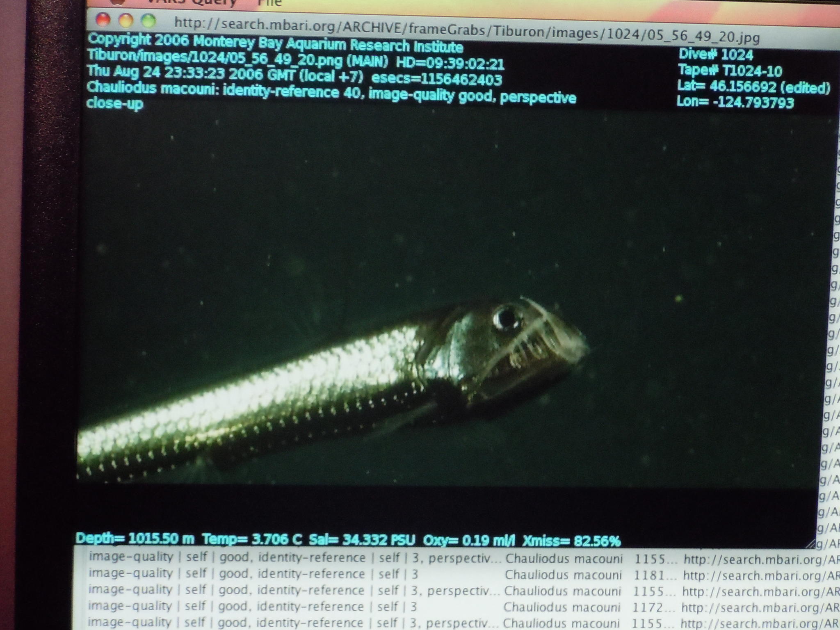Image resolution: width=840 pixels, height=630 pixels.
Task: Open the File menu
Action: (x=269, y=2)
